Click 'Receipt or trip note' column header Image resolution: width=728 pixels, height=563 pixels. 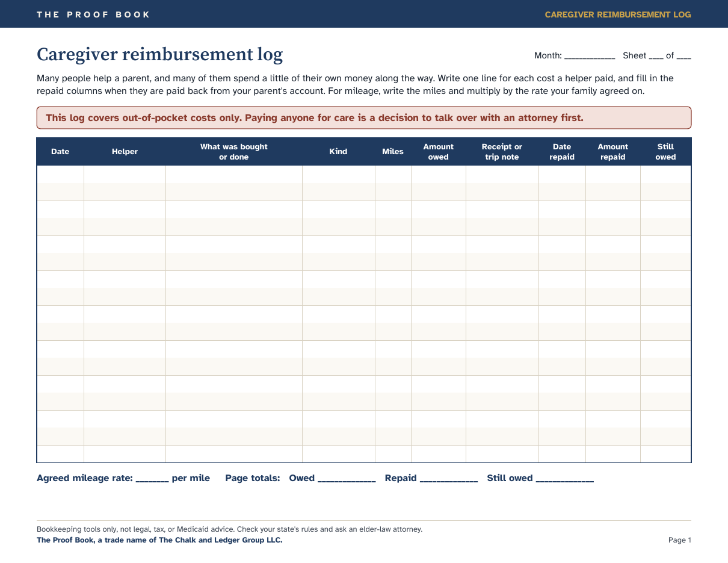point(502,152)
